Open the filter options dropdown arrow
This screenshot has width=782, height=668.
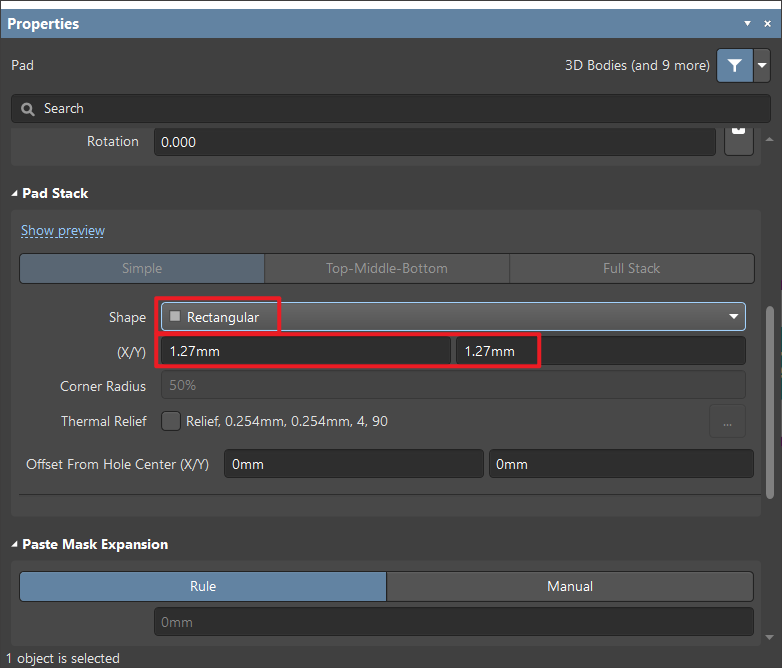point(762,65)
